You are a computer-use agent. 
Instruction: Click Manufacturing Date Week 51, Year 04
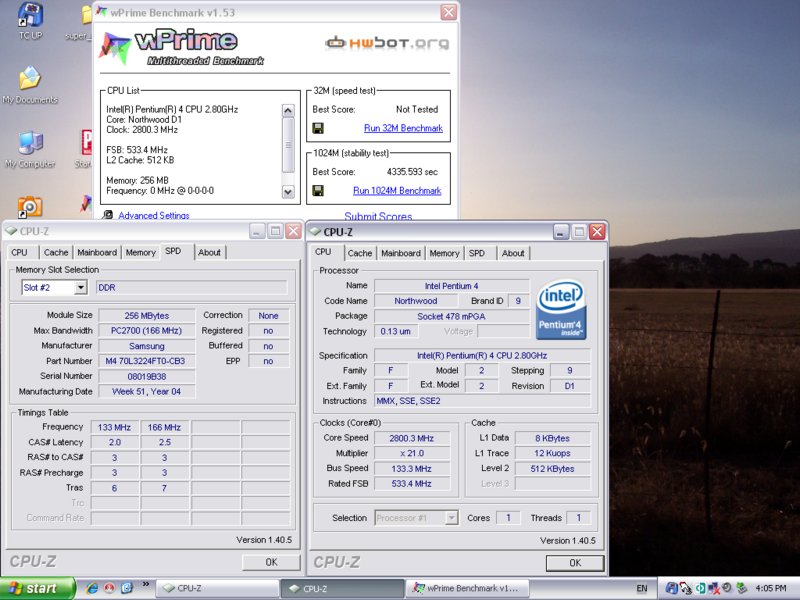pos(146,391)
